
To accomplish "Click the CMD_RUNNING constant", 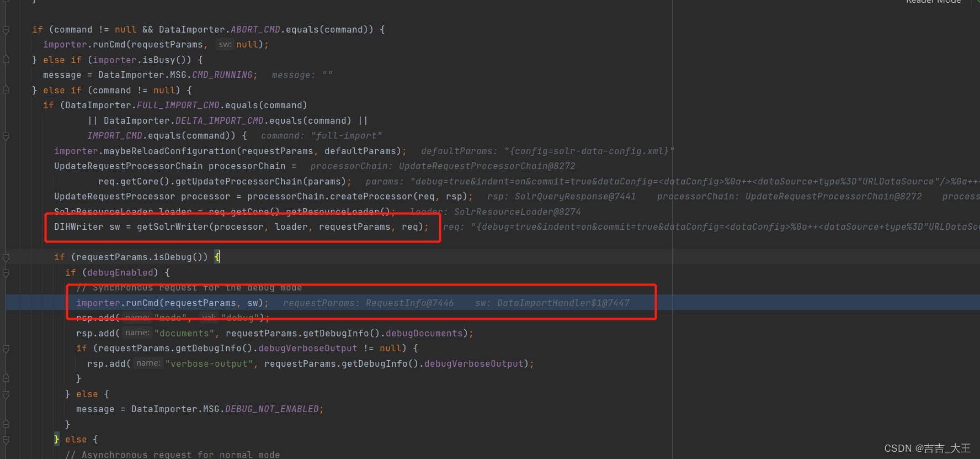I will tap(222, 75).
